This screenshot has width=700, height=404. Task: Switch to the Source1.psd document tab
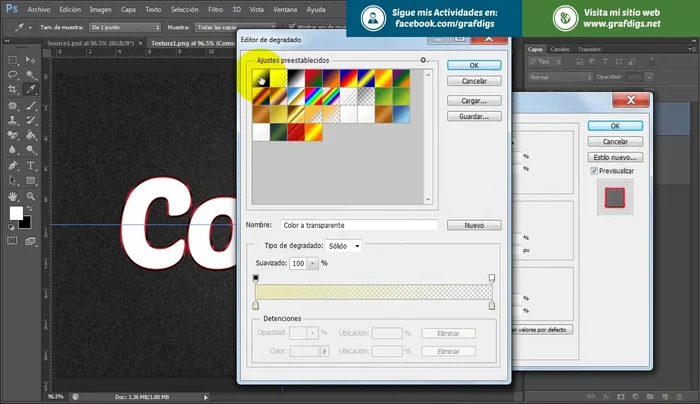tap(93, 44)
